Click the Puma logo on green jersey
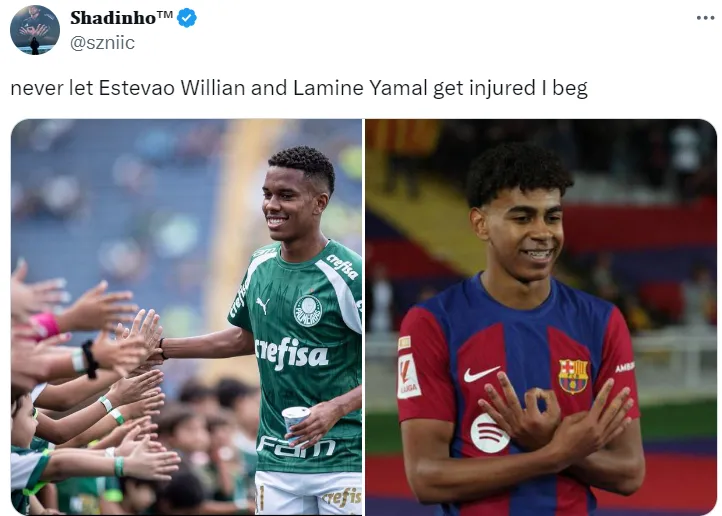The height and width of the screenshot is (516, 722). tap(262, 306)
